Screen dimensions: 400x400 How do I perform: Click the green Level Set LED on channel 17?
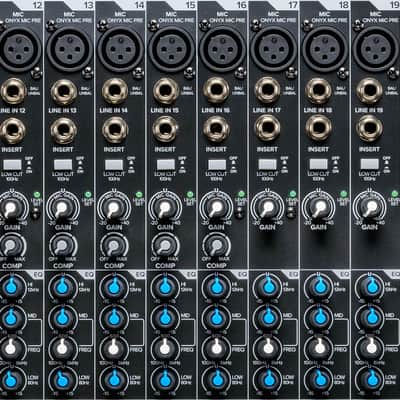pyautogui.click(x=292, y=194)
